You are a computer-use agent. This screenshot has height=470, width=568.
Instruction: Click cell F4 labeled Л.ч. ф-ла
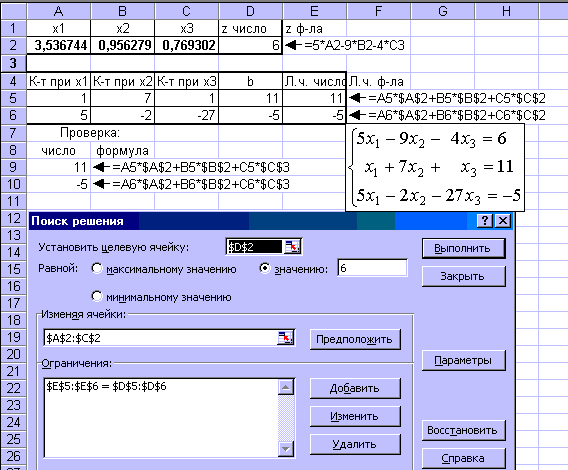pyautogui.click(x=379, y=81)
